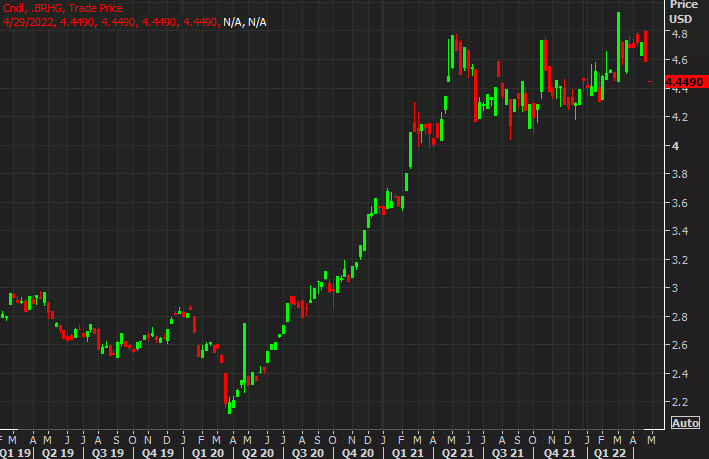
Task: Click the 3.6 price axis label
Action: coord(677,203)
